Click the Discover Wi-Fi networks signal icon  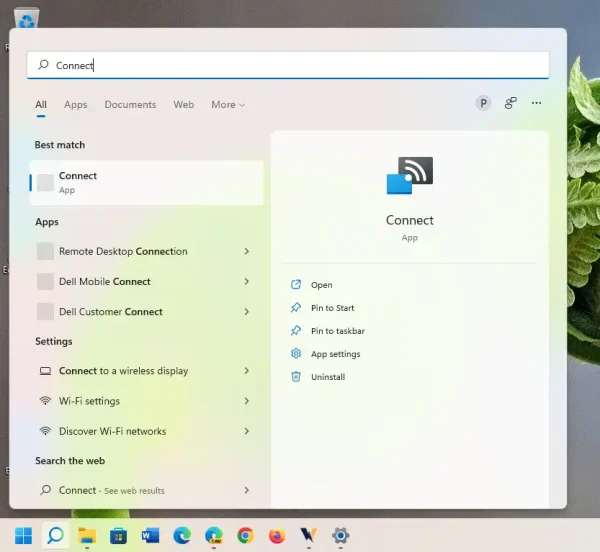(45, 431)
